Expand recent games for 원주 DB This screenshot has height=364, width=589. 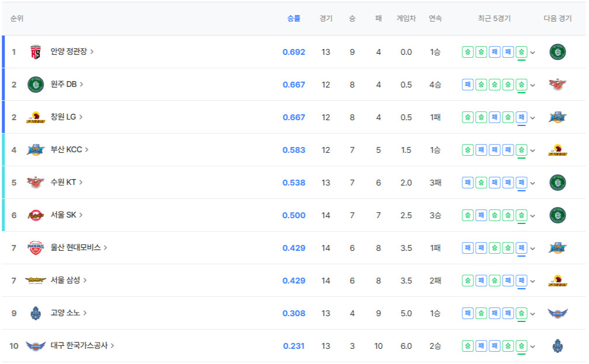[x=532, y=85]
